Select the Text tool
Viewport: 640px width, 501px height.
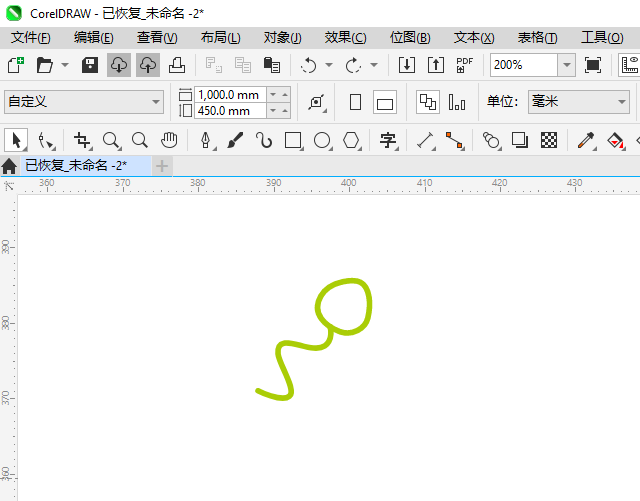point(388,141)
